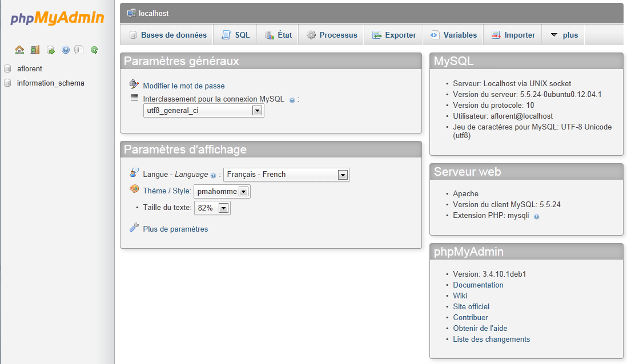The width and height of the screenshot is (627, 364).
Task: Select the information_schema database
Action: [x=51, y=83]
